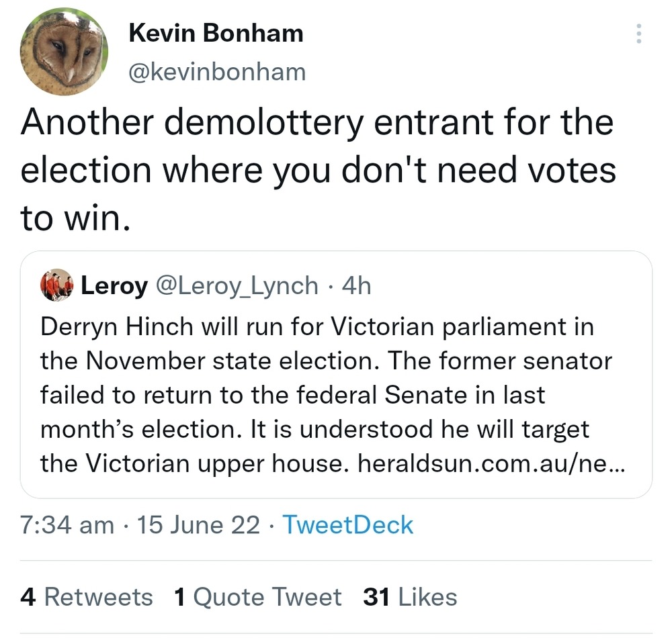
Task: Open Leroy's display name in quoted tweet
Action: (x=114, y=286)
